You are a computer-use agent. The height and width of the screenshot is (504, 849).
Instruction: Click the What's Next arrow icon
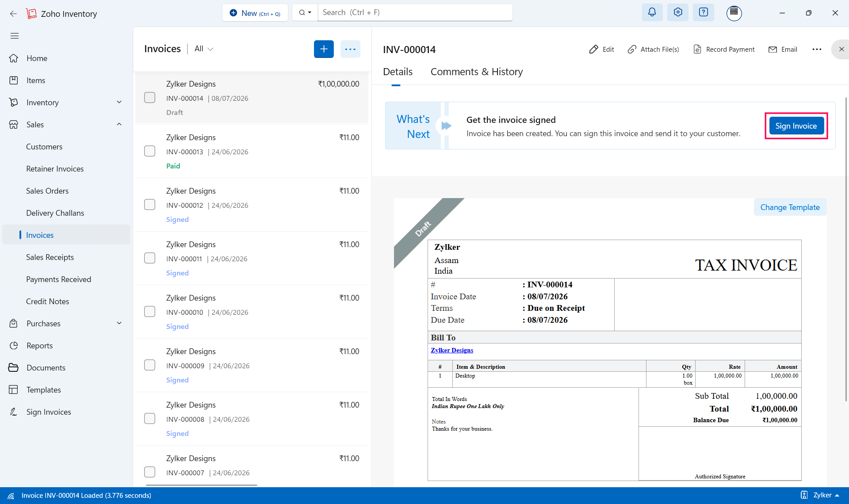[446, 126]
